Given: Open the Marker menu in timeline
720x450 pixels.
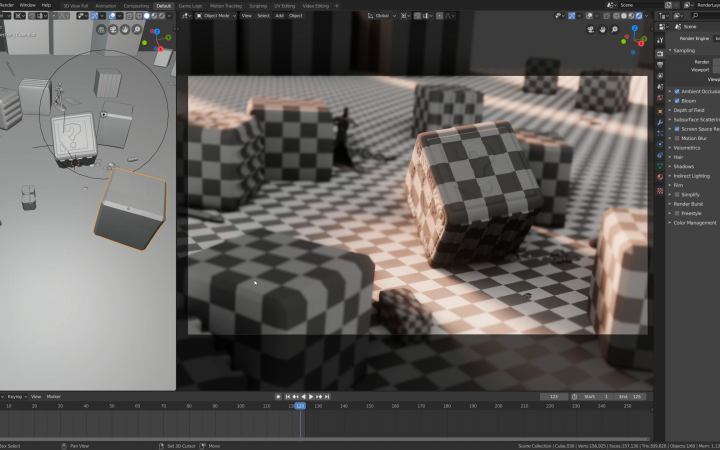Looking at the screenshot, I should click(53, 397).
